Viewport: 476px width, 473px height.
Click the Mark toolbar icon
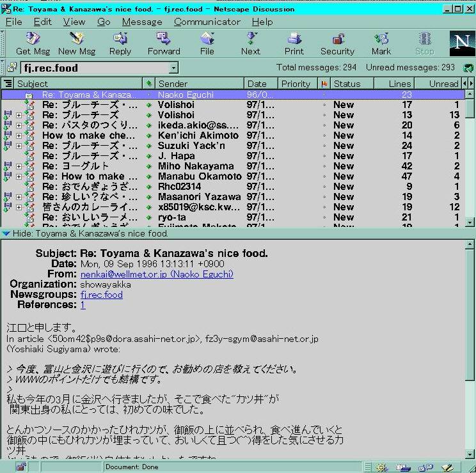pyautogui.click(x=381, y=43)
